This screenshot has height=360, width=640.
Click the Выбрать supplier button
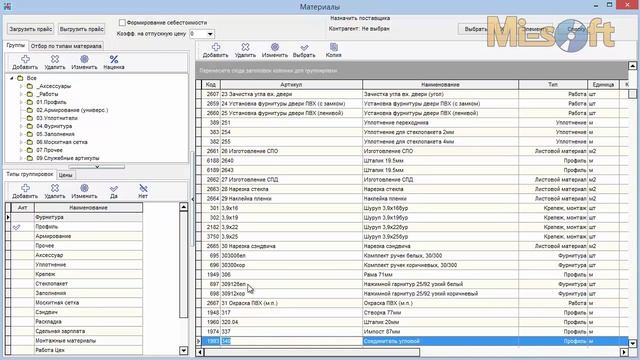476,29
